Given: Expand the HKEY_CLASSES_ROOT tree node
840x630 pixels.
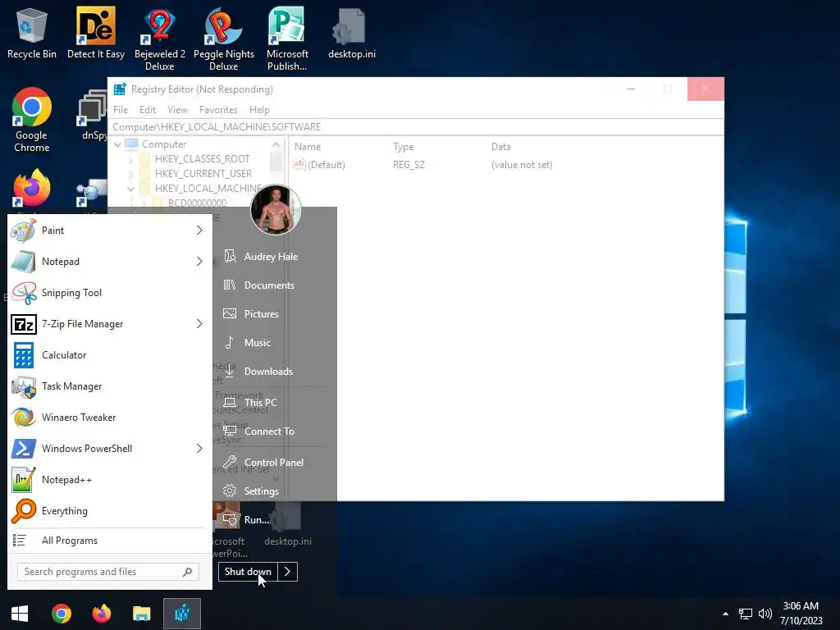Looking at the screenshot, I should [130, 159].
